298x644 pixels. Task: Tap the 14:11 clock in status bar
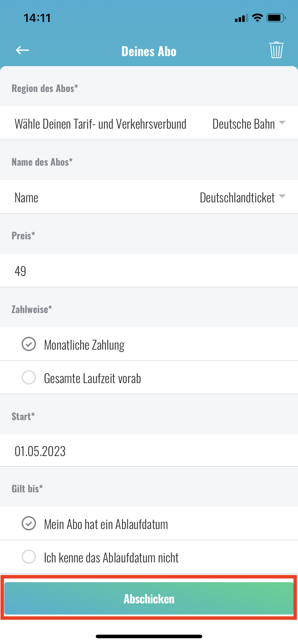coord(37,18)
